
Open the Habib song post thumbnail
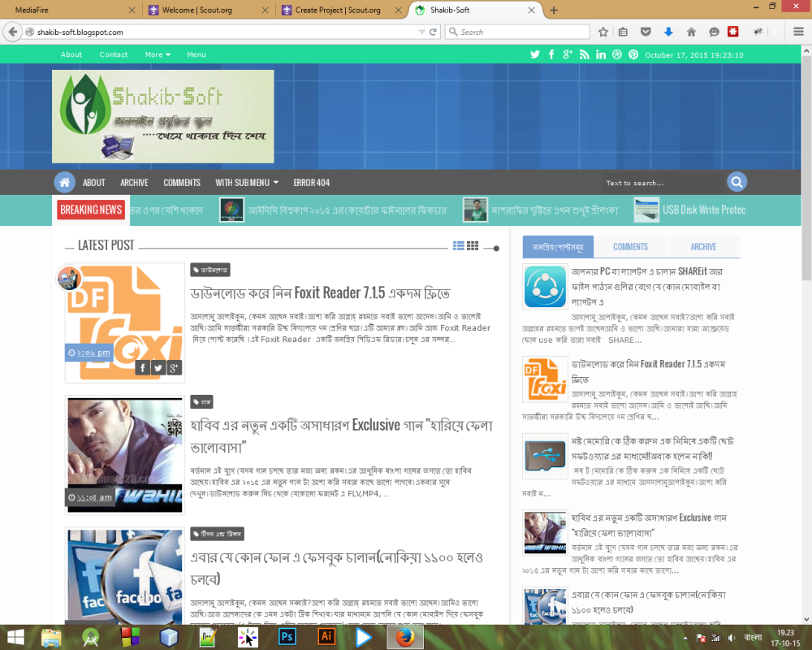coord(125,455)
